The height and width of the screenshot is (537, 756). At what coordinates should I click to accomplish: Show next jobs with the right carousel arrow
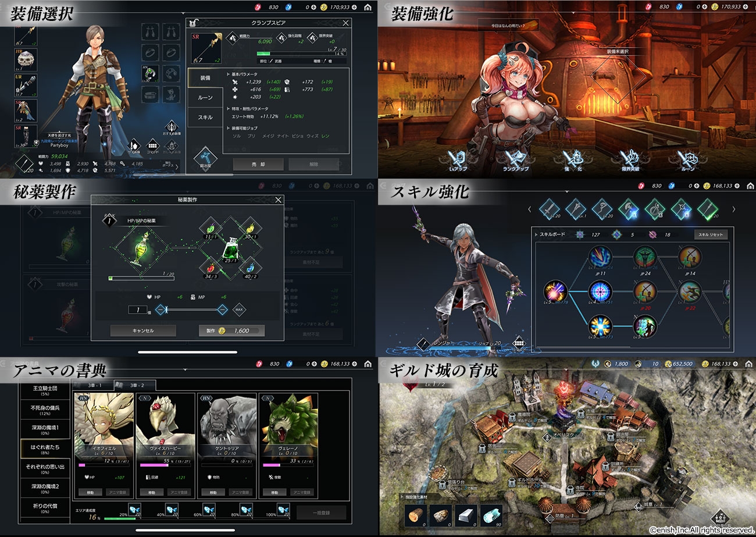(734, 209)
